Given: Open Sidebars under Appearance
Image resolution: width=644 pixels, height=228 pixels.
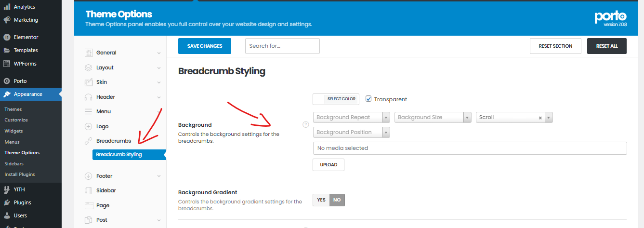Looking at the screenshot, I should (14, 164).
